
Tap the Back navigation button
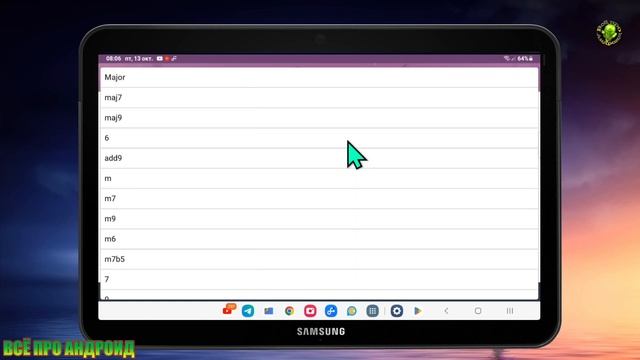click(x=446, y=311)
